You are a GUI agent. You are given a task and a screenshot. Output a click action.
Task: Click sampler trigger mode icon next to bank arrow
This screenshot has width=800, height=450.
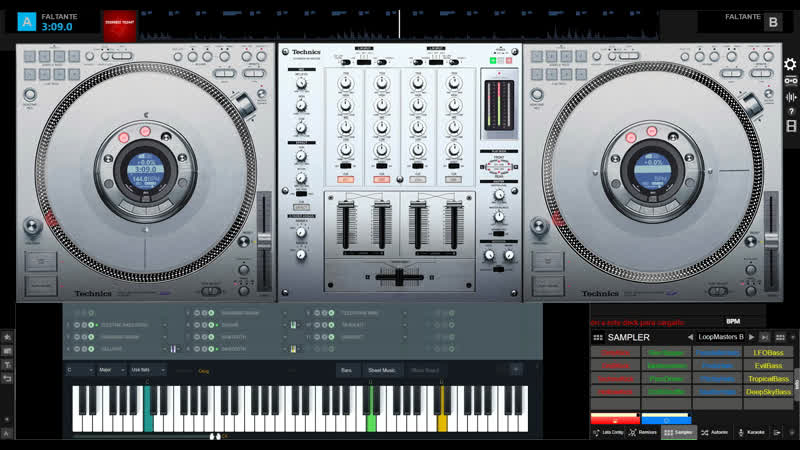[x=764, y=337]
